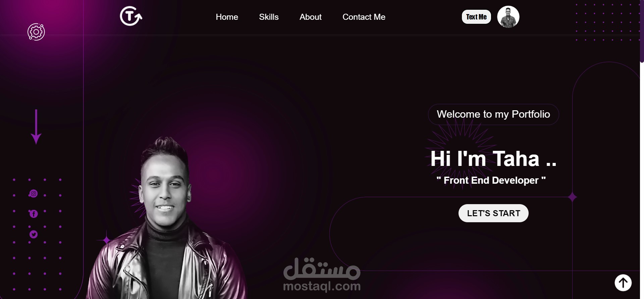Viewport: 644px width, 299px height.
Task: Open the settings gear icon
Action: (36, 32)
